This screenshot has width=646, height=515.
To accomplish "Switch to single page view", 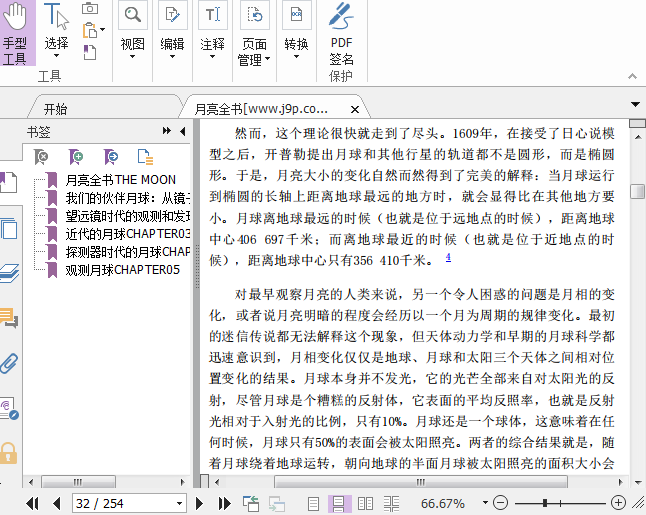I will pyautogui.click(x=314, y=503).
